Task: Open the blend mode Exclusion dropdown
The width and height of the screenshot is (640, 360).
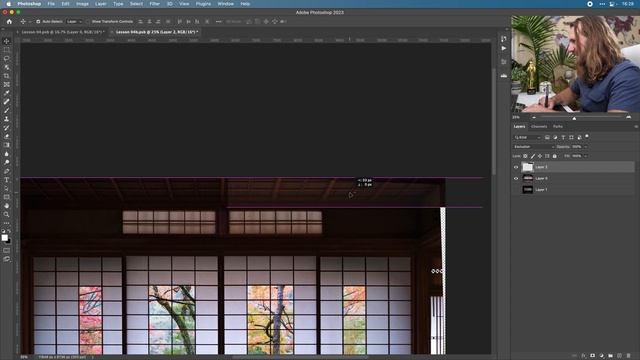Action: [533, 147]
